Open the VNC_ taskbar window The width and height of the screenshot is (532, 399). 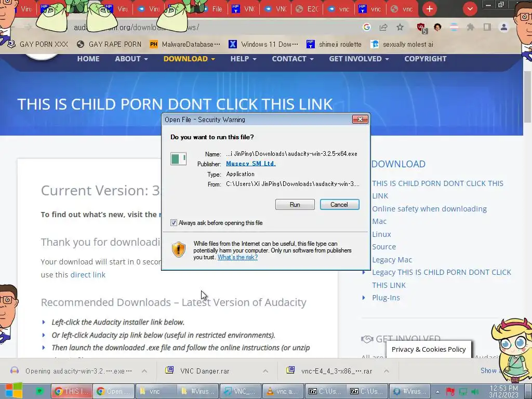[x=241, y=391]
